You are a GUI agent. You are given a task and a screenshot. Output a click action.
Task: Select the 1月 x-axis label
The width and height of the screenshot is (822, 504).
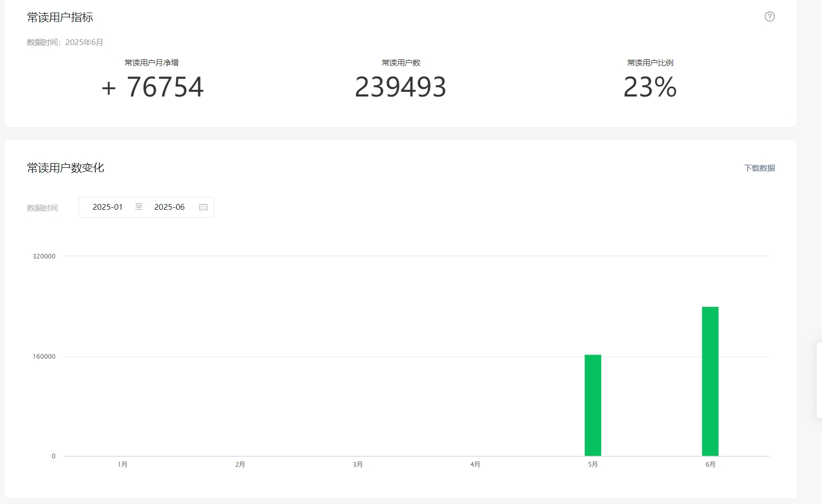pos(123,465)
